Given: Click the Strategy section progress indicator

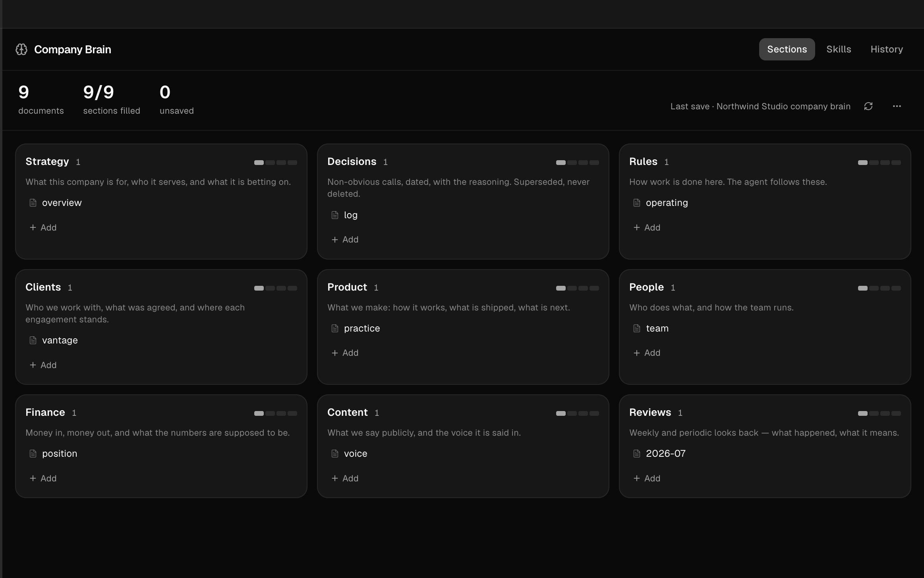Looking at the screenshot, I should 276,162.
